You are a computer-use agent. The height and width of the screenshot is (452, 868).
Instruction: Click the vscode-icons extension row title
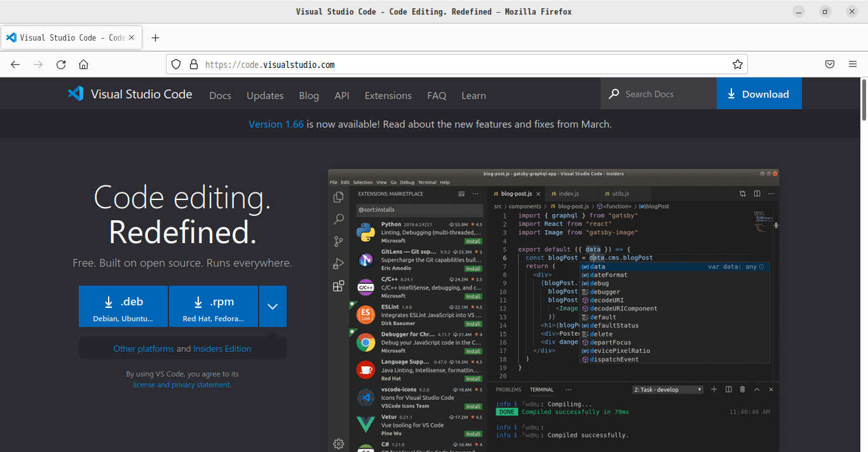pyautogui.click(x=399, y=390)
